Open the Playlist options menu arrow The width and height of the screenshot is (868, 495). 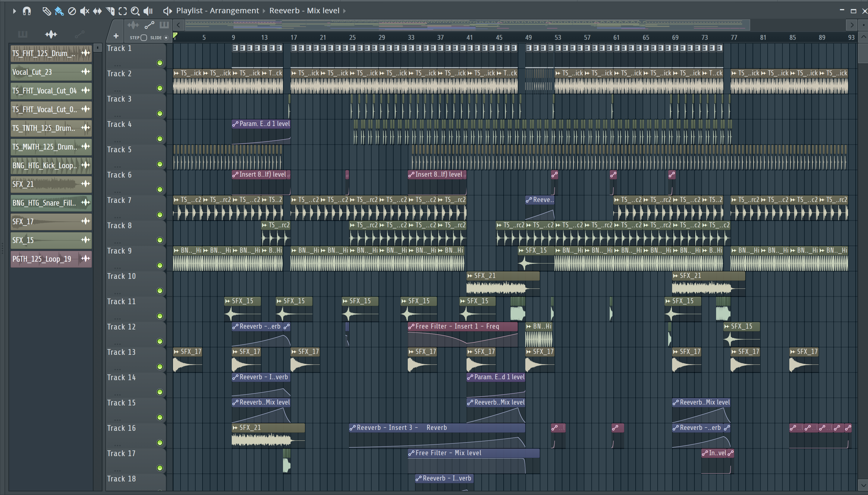(x=14, y=11)
